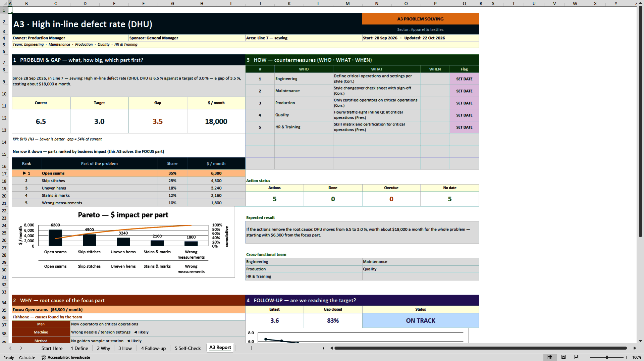Viewport: 644px width, 361px height.
Task: Select row header 17
Action: click(x=4, y=173)
